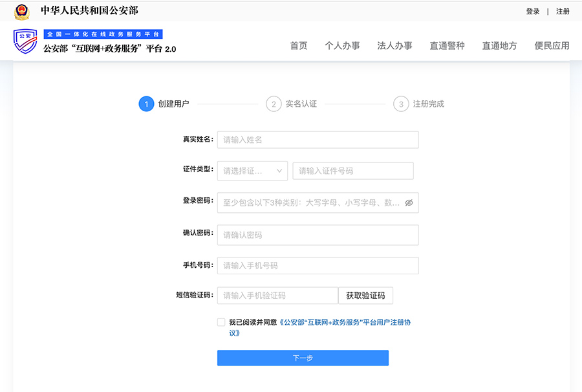Click step 2 实名认证 circle

click(274, 104)
